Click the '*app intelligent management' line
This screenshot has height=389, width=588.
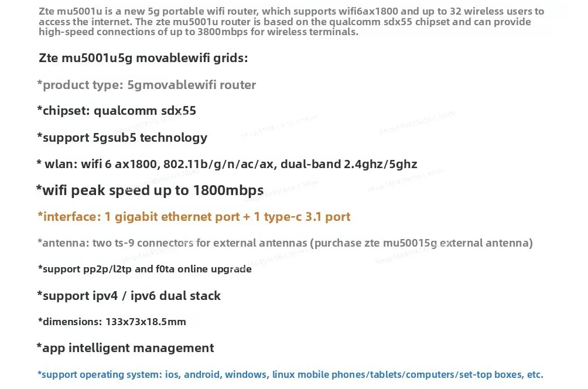click(x=125, y=348)
